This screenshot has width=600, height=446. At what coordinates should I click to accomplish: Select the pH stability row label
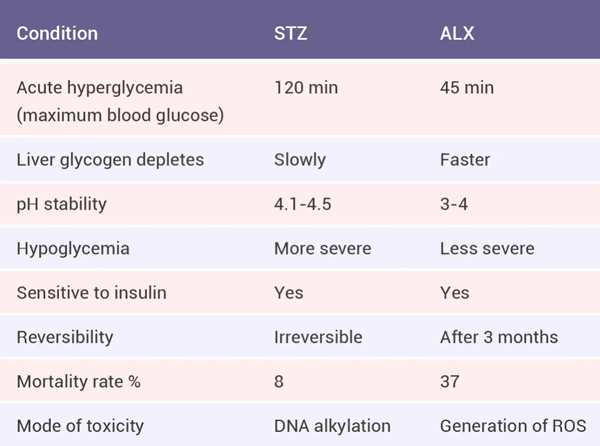[62, 204]
